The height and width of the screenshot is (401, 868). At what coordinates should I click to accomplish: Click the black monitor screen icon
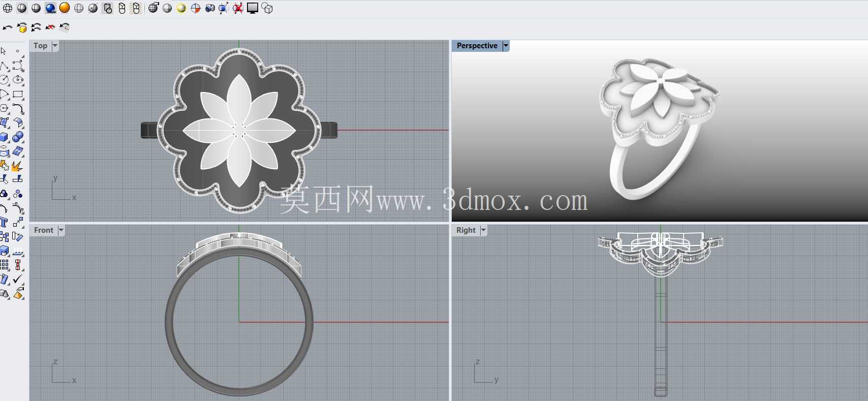pos(253,8)
